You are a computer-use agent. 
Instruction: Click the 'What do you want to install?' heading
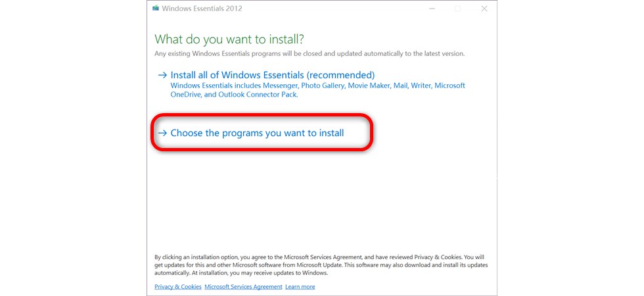click(229, 39)
